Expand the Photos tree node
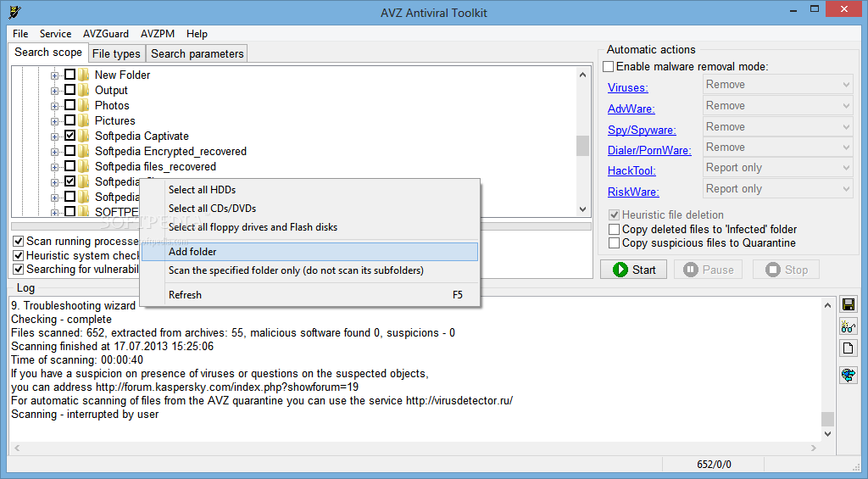 point(54,106)
